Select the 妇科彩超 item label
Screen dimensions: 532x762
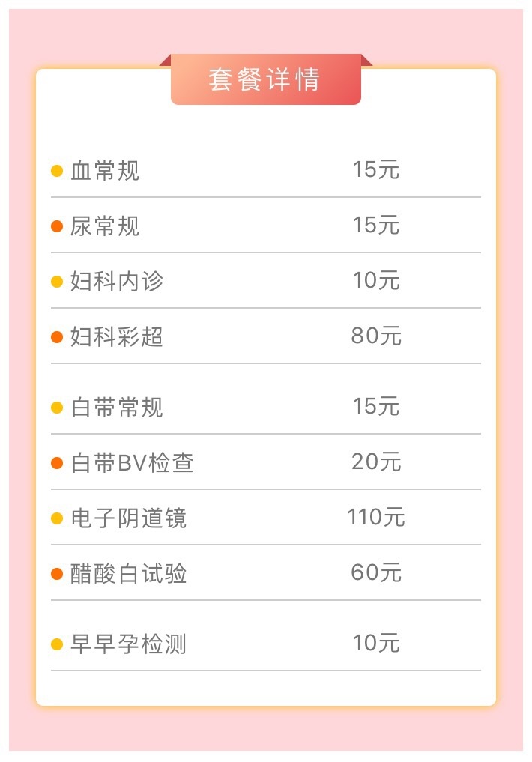click(117, 336)
